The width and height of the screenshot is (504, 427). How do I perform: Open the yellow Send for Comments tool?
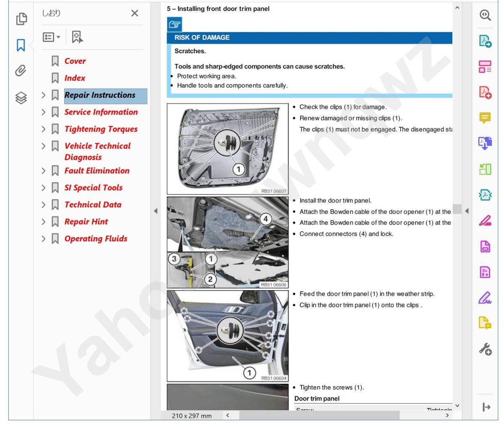[x=485, y=323]
